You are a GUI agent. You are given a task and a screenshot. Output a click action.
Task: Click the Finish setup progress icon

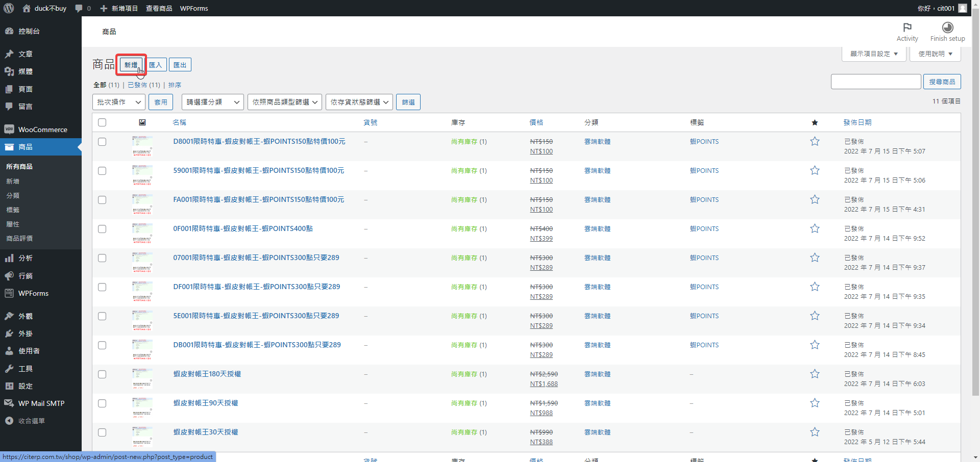point(947,28)
